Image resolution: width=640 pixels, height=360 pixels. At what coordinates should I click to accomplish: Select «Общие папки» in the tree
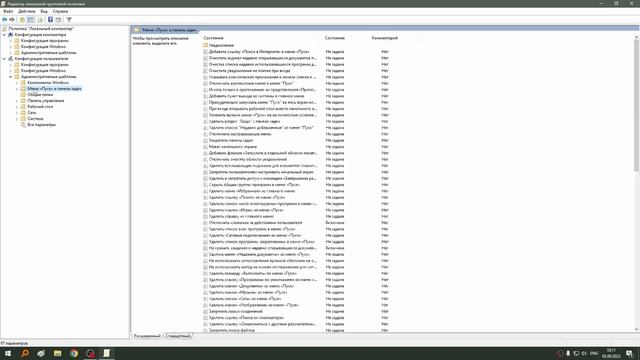tap(40, 95)
